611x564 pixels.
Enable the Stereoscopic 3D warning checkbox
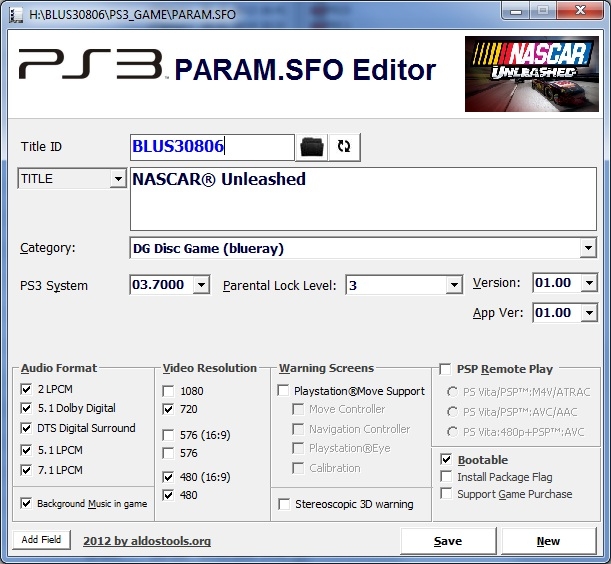tap(284, 504)
